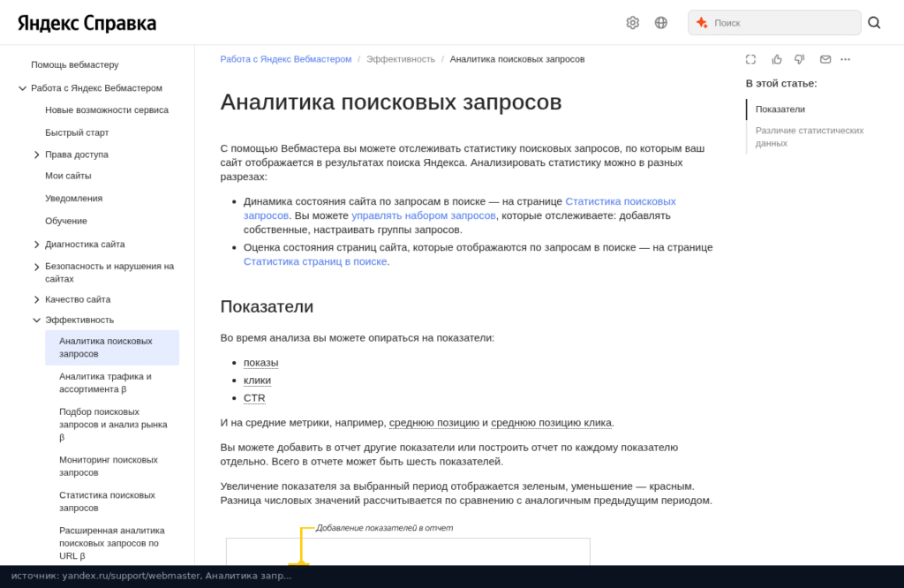The height and width of the screenshot is (588, 904).
Task: Jump to Различие статистических данных section
Action: click(x=810, y=137)
